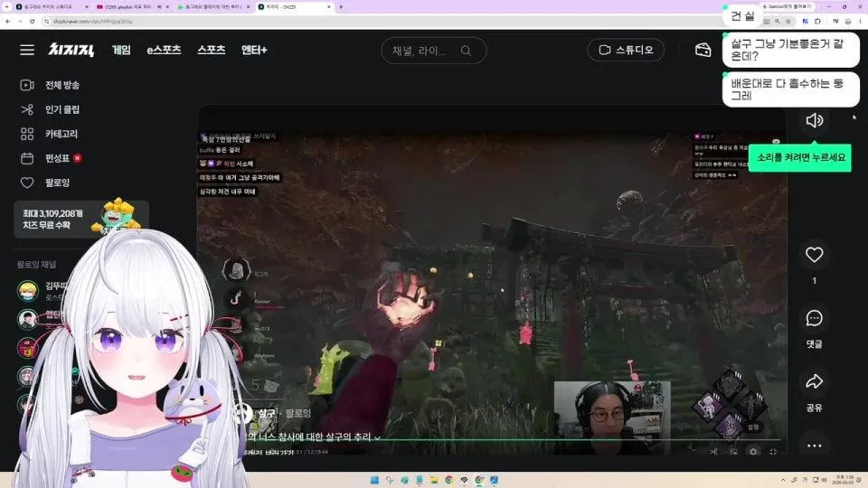This screenshot has width=868, height=488.
Task: Open the 스포츠 menu
Action: [x=212, y=50]
